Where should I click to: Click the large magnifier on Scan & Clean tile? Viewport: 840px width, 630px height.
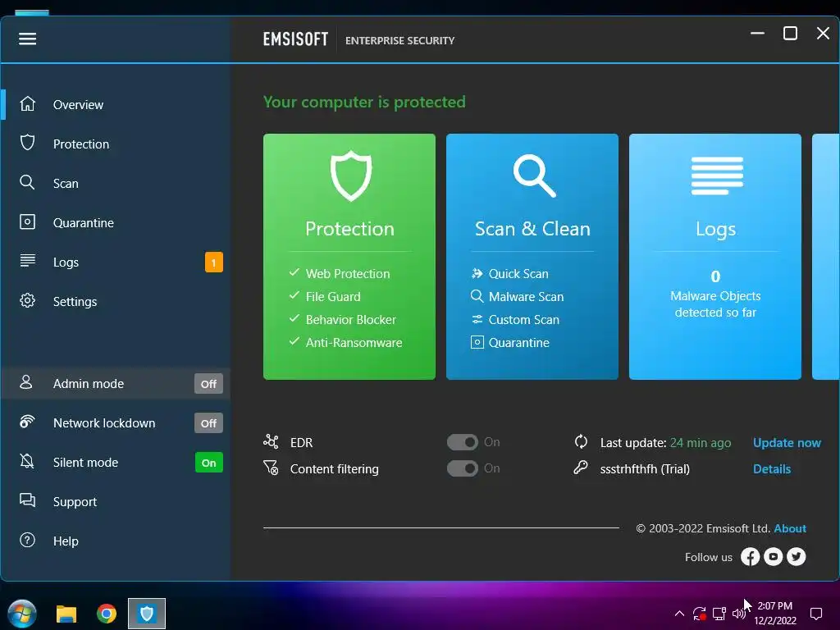point(534,176)
